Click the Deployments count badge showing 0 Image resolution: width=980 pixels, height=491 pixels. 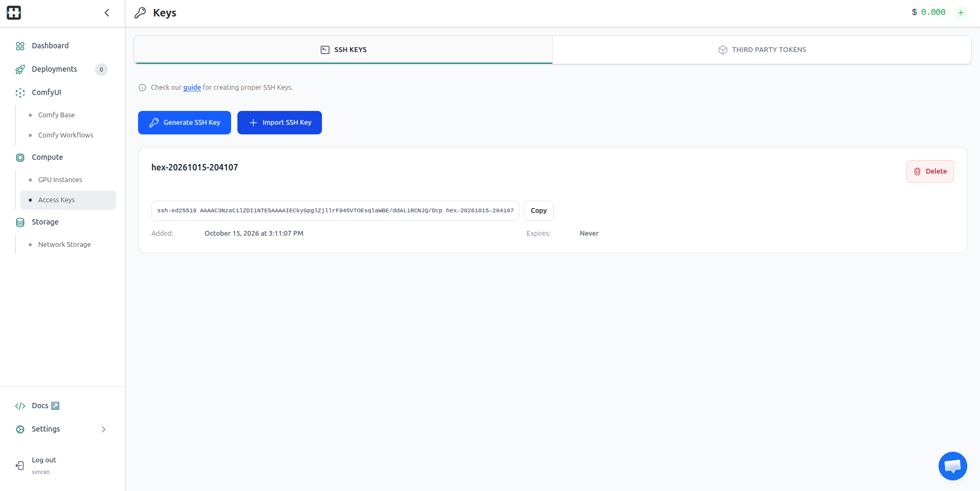(101, 70)
